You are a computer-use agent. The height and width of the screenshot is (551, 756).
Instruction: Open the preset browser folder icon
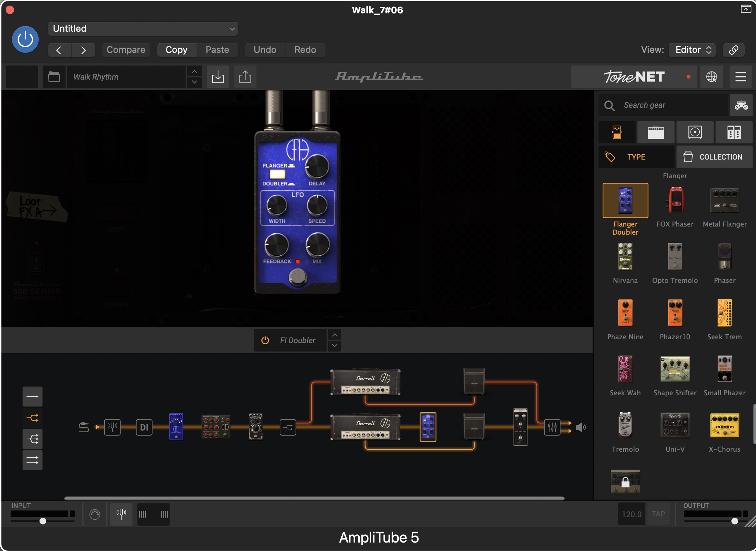point(54,76)
